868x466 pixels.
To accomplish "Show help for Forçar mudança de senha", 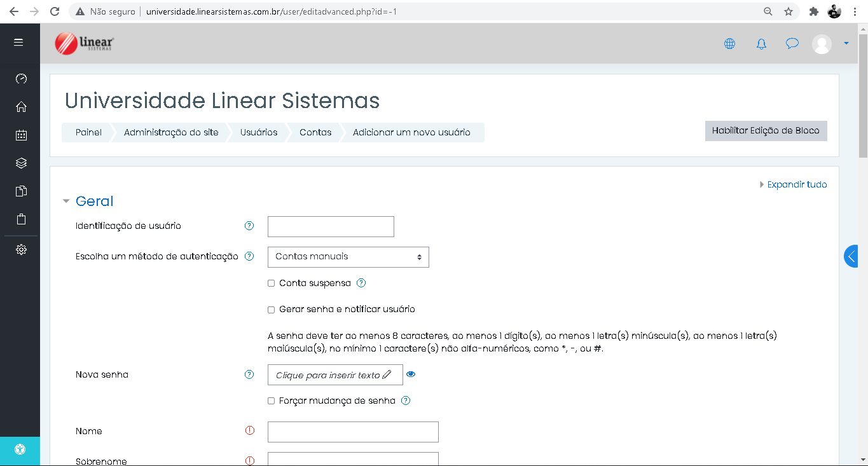I will click(x=406, y=401).
